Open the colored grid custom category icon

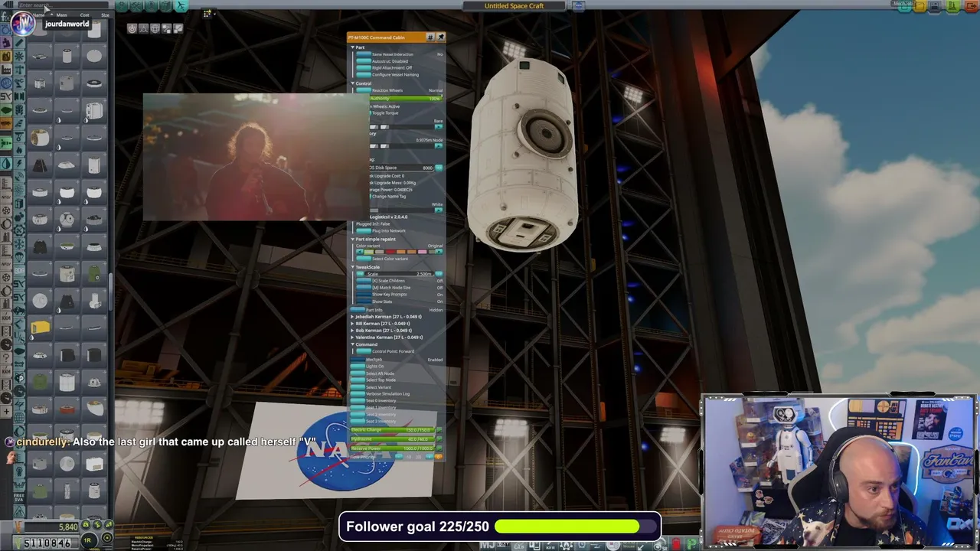click(x=207, y=14)
